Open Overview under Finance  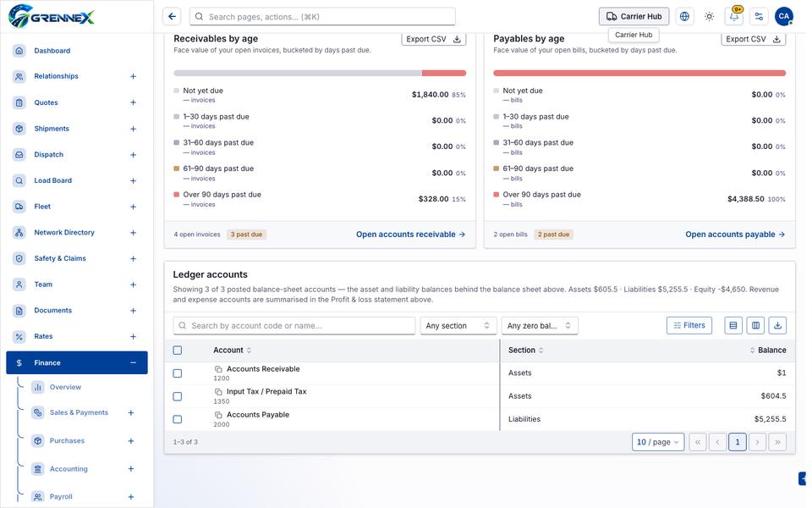click(x=65, y=387)
